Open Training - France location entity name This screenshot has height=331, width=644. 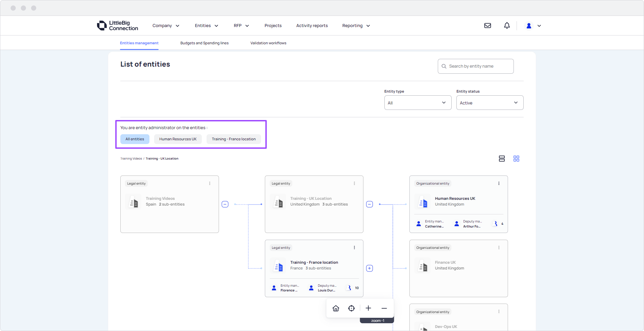click(x=314, y=262)
